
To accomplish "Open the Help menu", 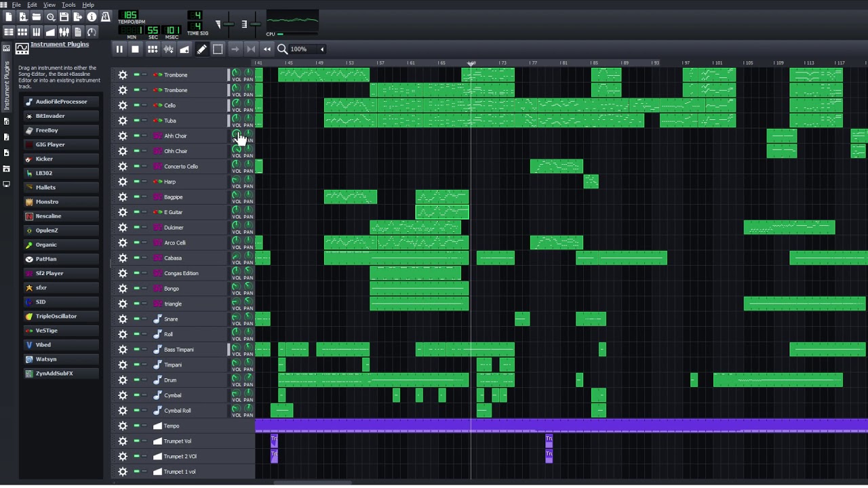I will click(x=88, y=5).
